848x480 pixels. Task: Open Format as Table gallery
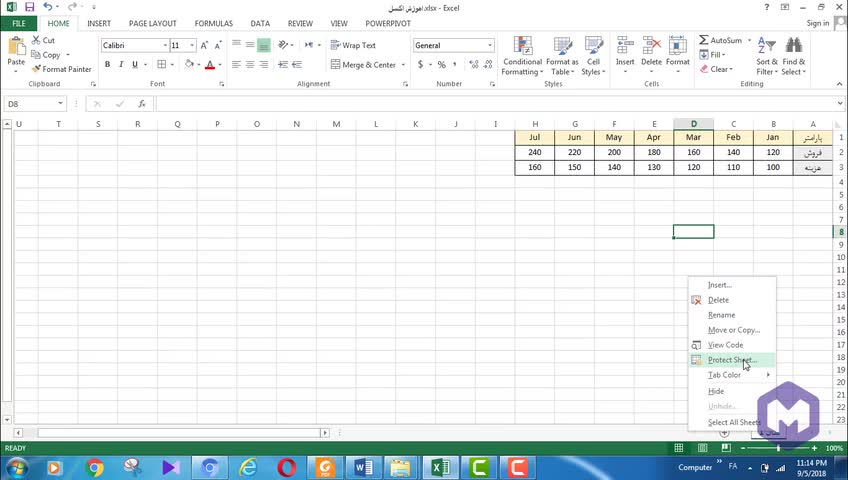point(562,56)
